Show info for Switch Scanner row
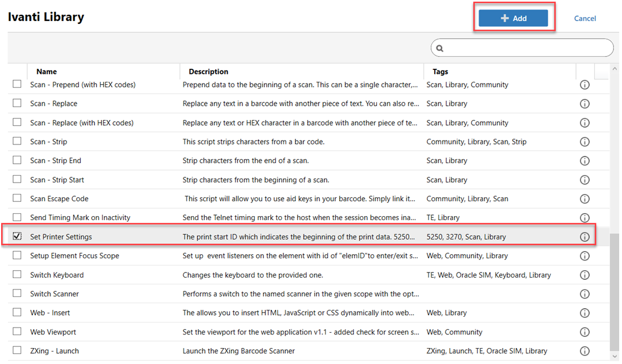The image size is (622, 364). [x=584, y=294]
